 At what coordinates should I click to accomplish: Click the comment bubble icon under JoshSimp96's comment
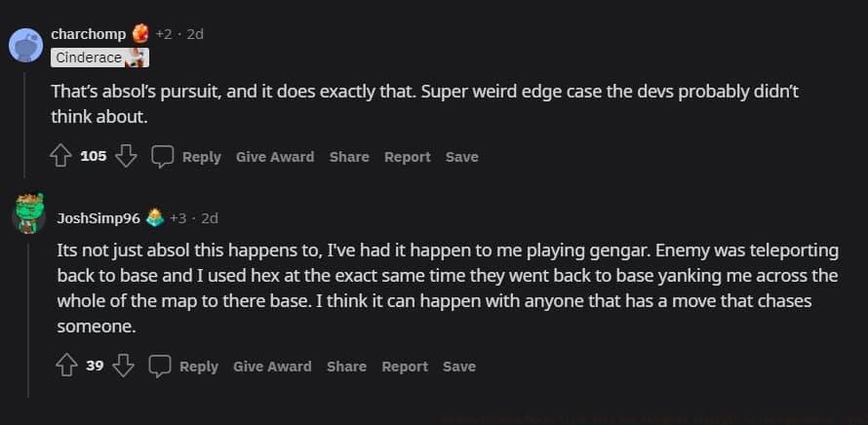(x=160, y=366)
